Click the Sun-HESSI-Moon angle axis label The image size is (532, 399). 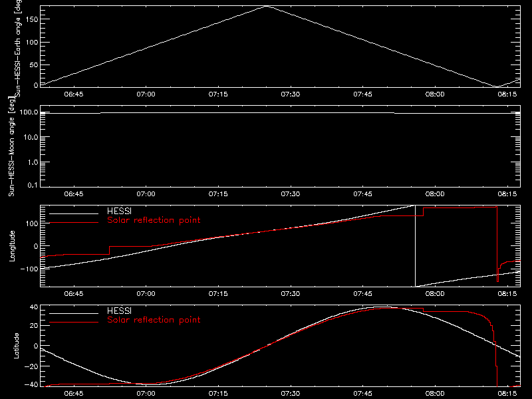click(x=12, y=146)
